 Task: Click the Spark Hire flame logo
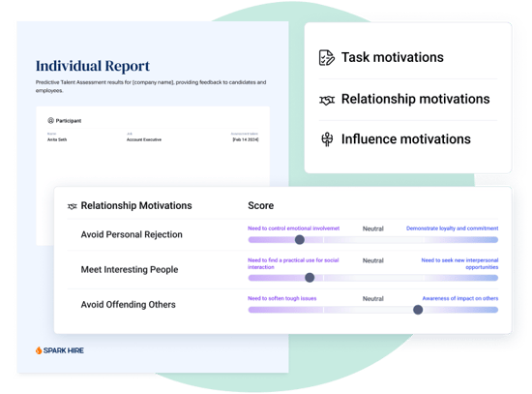pos(39,350)
